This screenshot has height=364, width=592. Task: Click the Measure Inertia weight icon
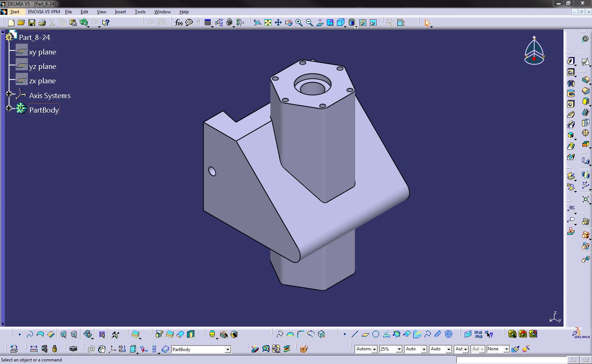[x=55, y=349]
